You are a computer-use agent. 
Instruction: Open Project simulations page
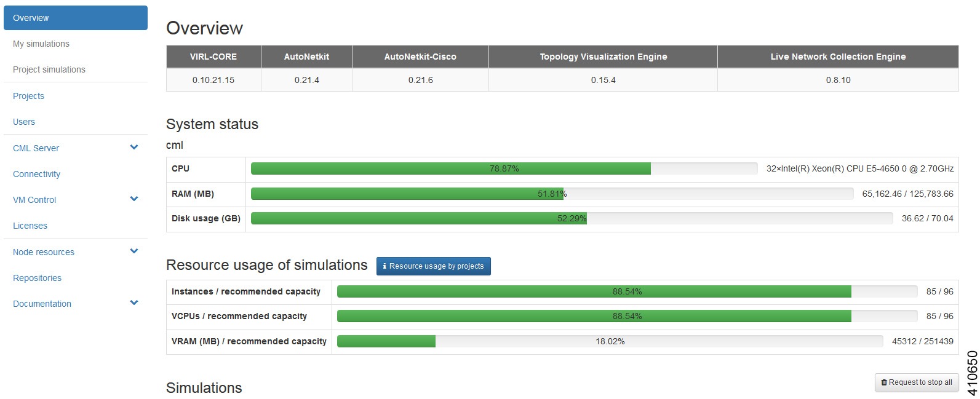pyautogui.click(x=49, y=69)
